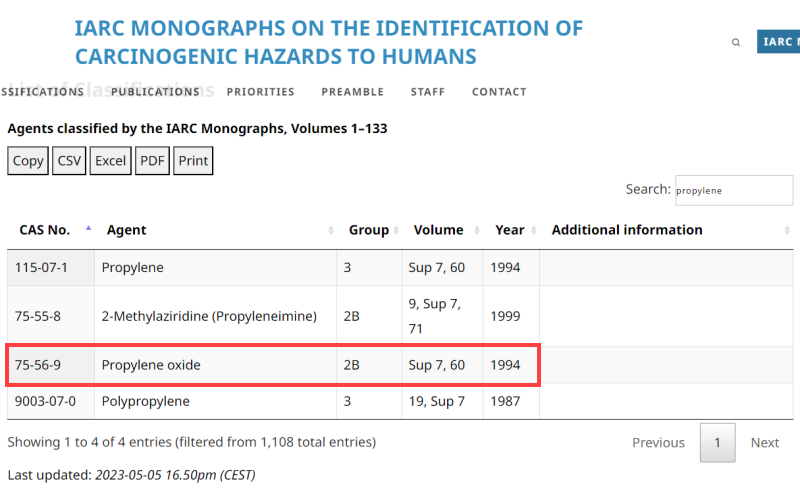The width and height of the screenshot is (800, 500).
Task: Open the Publications menu
Action: (x=155, y=92)
